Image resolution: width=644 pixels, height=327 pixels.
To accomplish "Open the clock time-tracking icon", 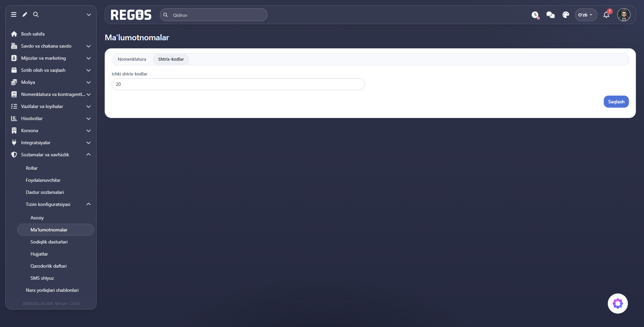I will (x=535, y=15).
